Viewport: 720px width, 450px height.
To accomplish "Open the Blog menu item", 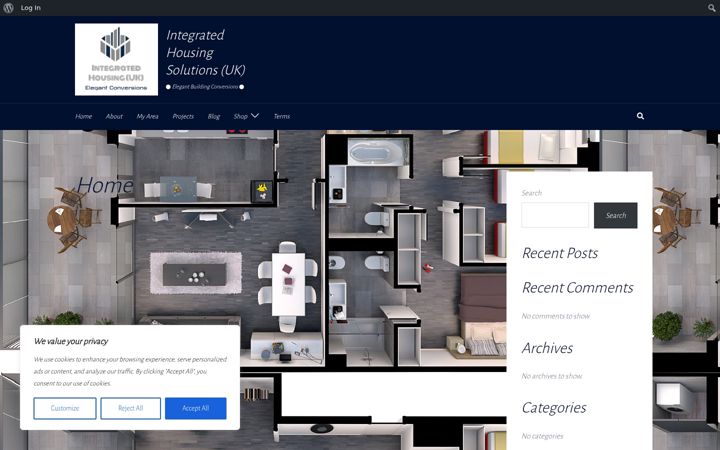I will 214,117.
